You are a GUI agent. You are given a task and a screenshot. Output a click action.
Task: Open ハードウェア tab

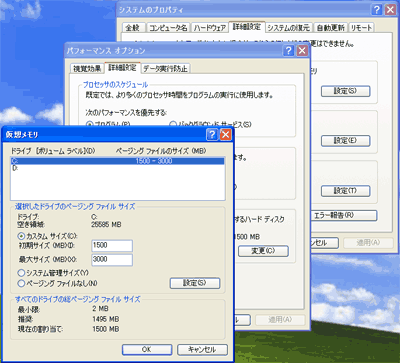click(x=210, y=27)
